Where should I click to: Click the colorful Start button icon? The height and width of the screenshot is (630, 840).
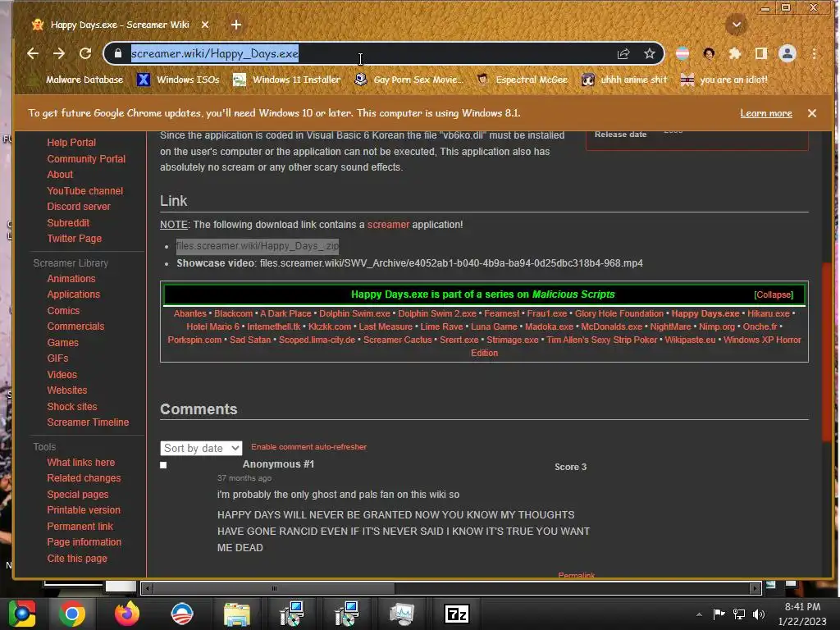22,614
